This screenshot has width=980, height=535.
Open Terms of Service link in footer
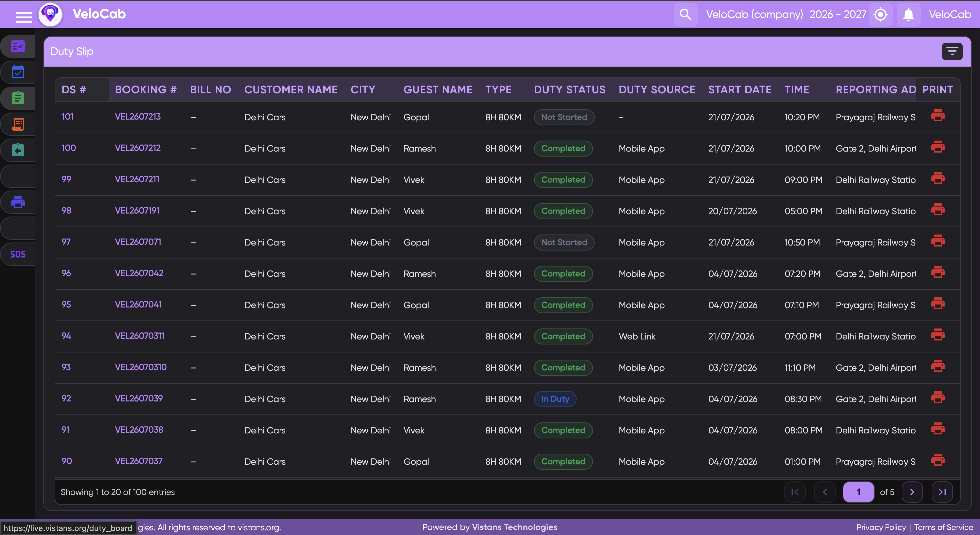[x=943, y=527]
